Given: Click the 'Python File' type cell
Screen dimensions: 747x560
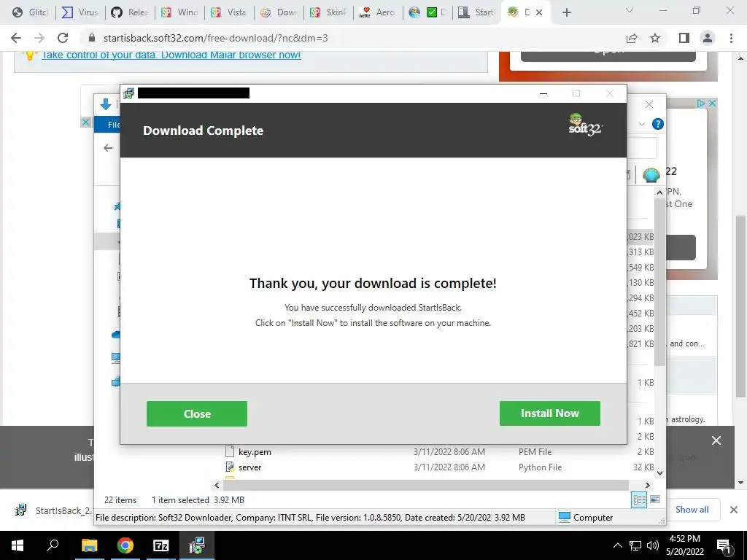Looking at the screenshot, I should 540,467.
